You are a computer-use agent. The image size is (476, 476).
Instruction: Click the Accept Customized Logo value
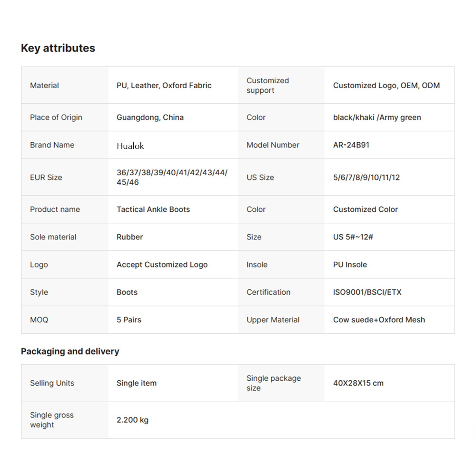[x=162, y=265]
